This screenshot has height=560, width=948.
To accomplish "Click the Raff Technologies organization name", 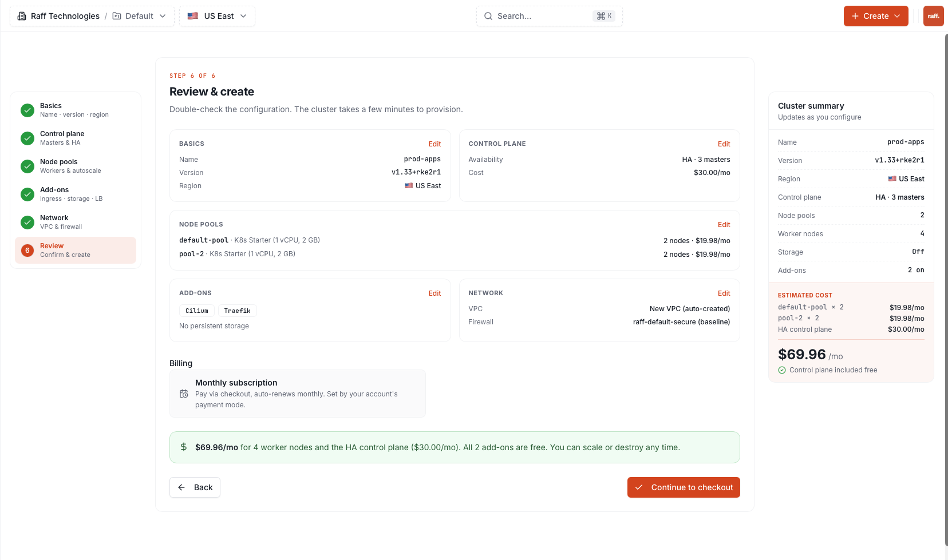I will pos(65,16).
